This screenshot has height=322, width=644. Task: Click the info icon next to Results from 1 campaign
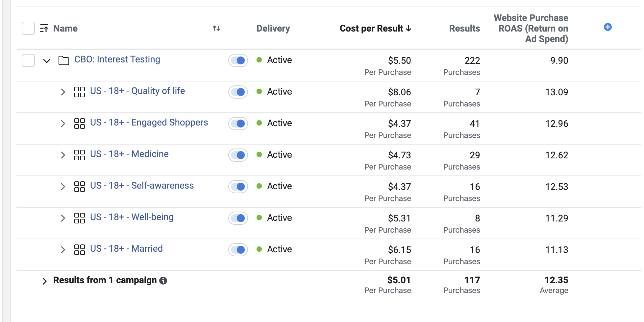tap(163, 281)
